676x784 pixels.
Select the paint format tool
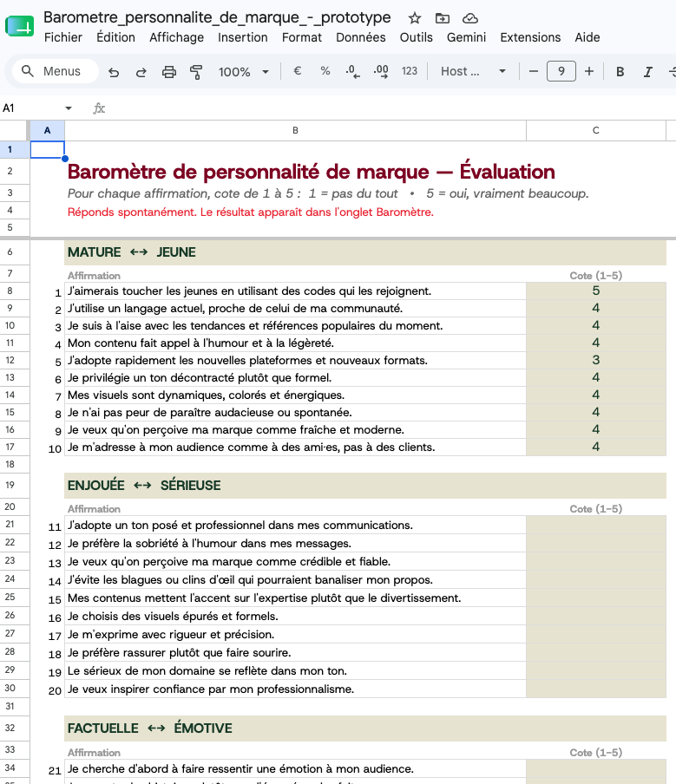196,71
